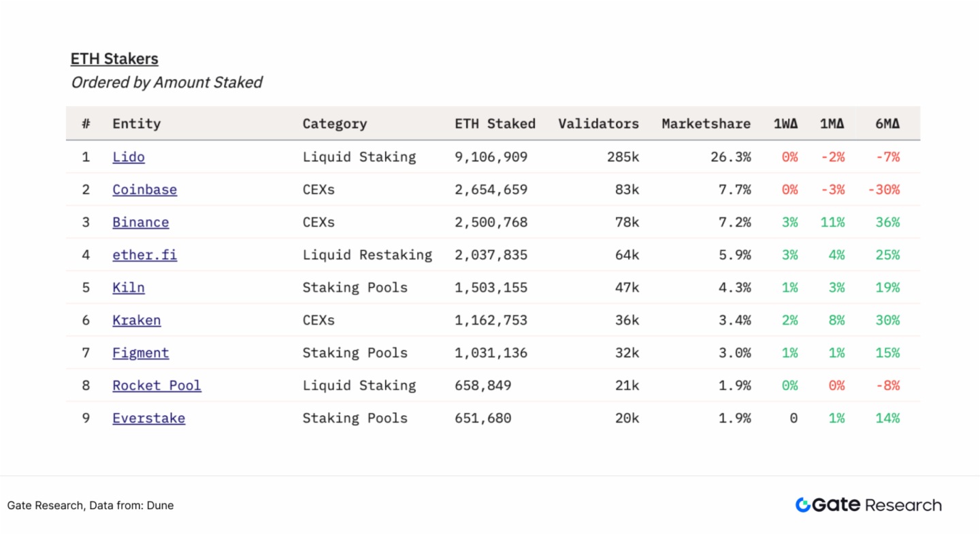980x535 pixels.
Task: Click the Kiln staking pool link
Action: click(129, 288)
